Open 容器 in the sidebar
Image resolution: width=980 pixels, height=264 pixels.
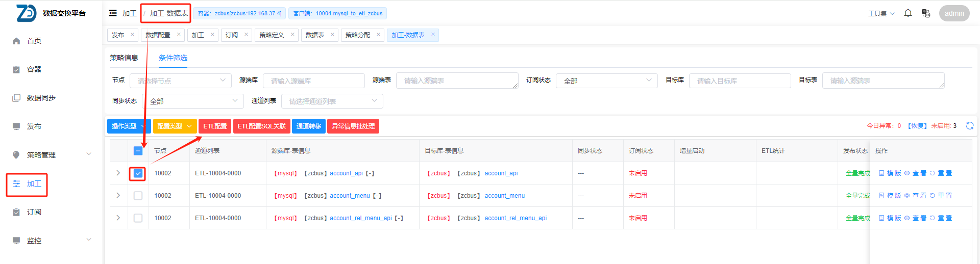[x=34, y=69]
